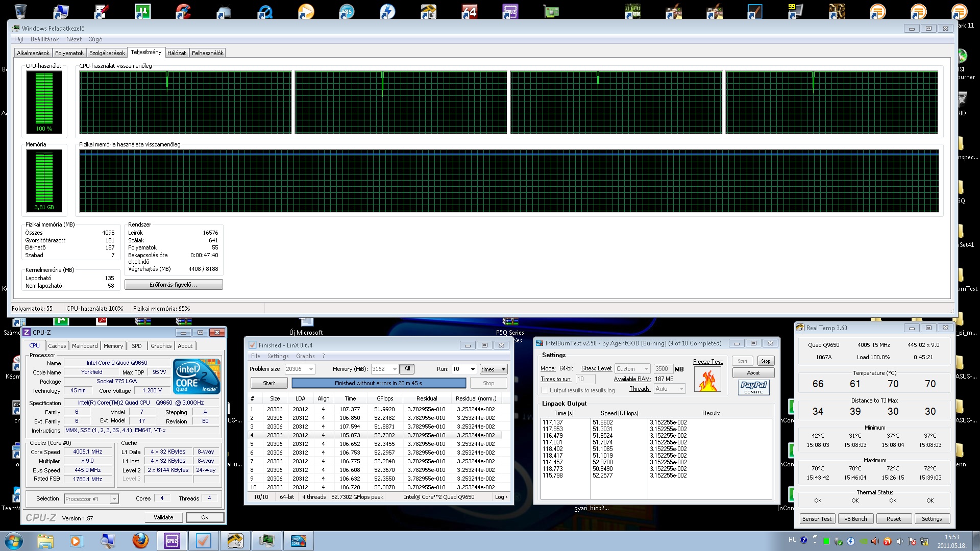
Task: Switch to Folyamatok tab in Task Manager
Action: (x=69, y=53)
